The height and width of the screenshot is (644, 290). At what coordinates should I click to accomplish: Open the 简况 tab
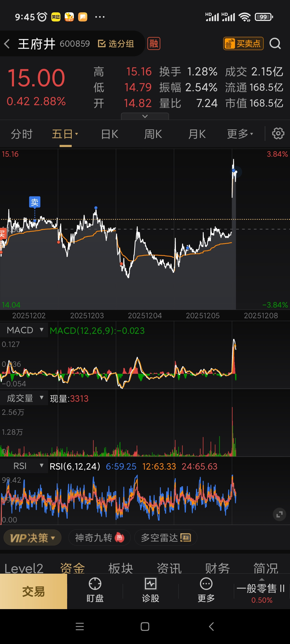pyautogui.click(x=266, y=568)
